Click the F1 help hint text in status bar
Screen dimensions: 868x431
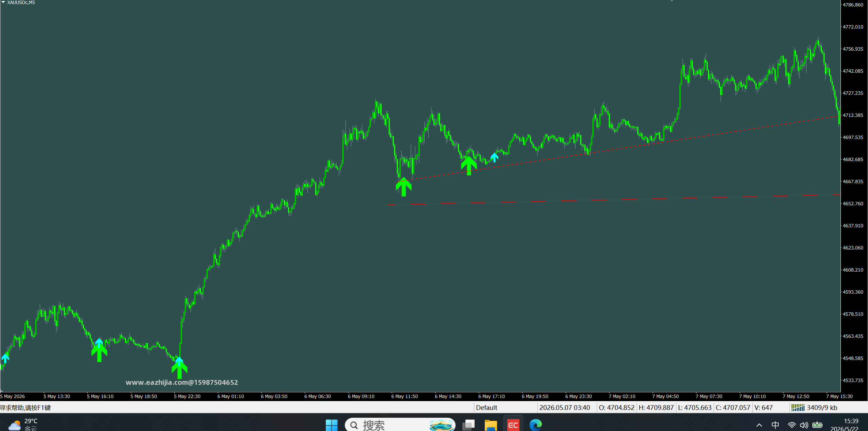point(25,407)
